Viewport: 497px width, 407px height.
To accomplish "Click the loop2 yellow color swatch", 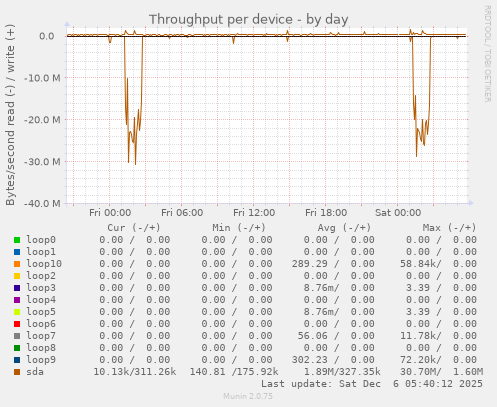I will coord(17,276).
